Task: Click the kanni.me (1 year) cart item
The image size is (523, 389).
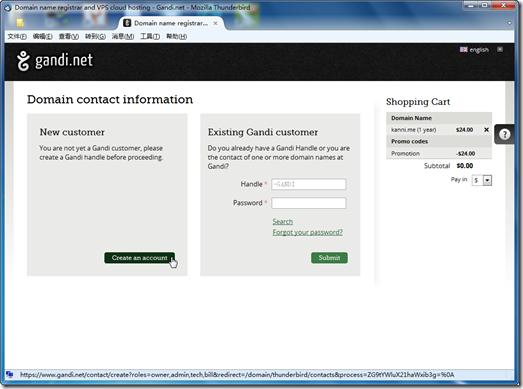Action: click(x=414, y=130)
